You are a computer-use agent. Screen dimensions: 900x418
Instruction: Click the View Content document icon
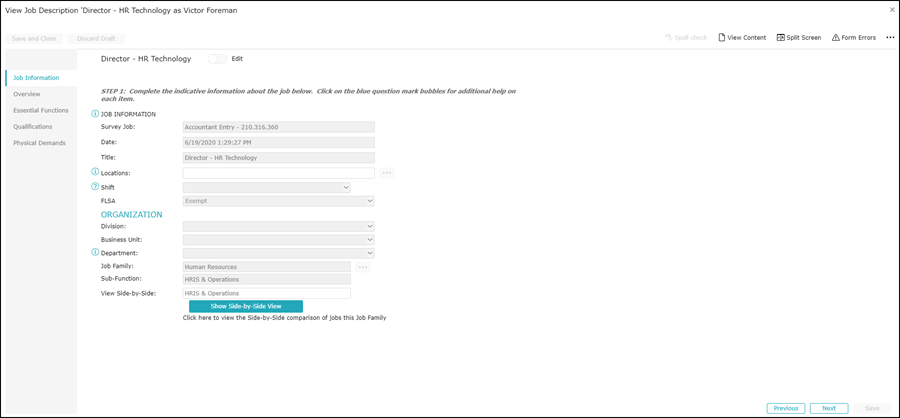722,37
